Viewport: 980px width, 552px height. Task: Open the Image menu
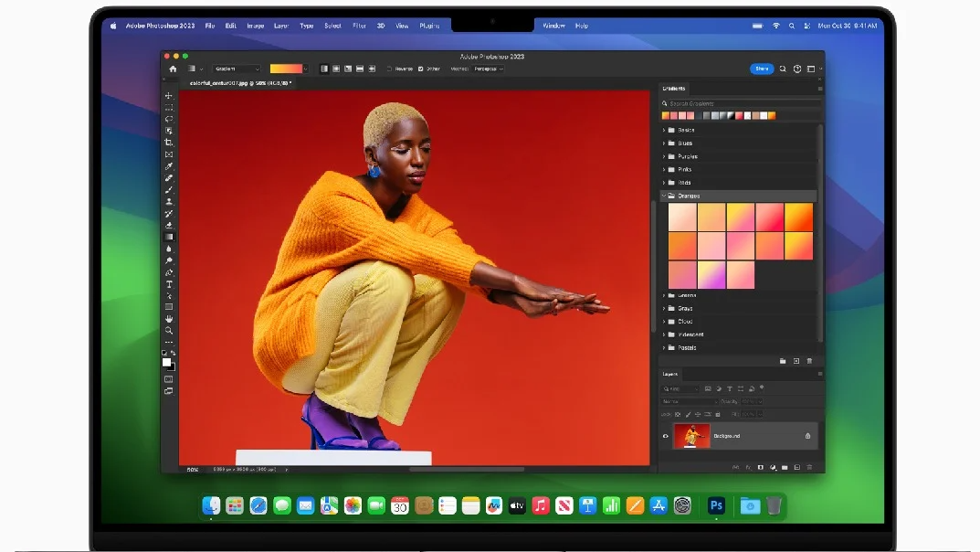click(255, 26)
